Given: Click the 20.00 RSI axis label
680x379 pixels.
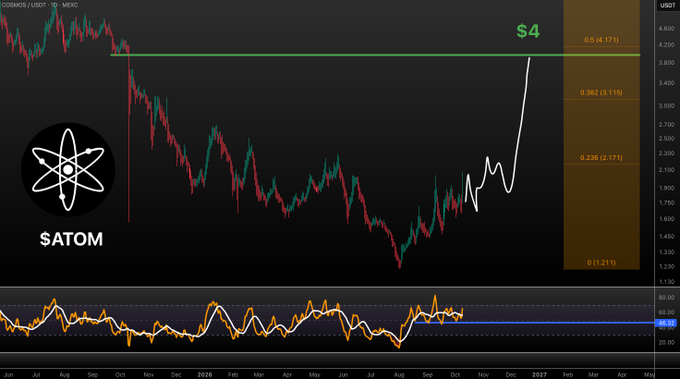Looking at the screenshot, I should click(666, 343).
